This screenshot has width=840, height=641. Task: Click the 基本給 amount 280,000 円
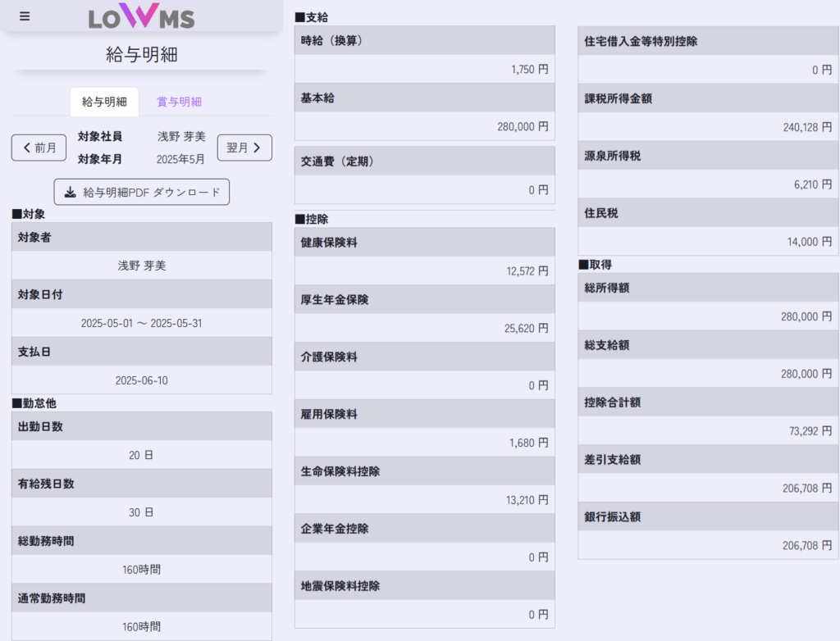pyautogui.click(x=523, y=127)
